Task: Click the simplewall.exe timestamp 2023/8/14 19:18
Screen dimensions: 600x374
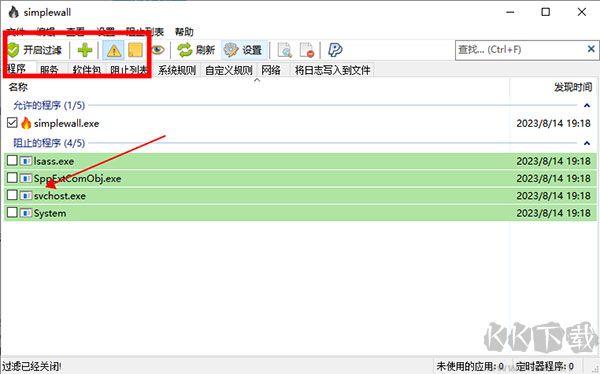Action: tap(553, 123)
